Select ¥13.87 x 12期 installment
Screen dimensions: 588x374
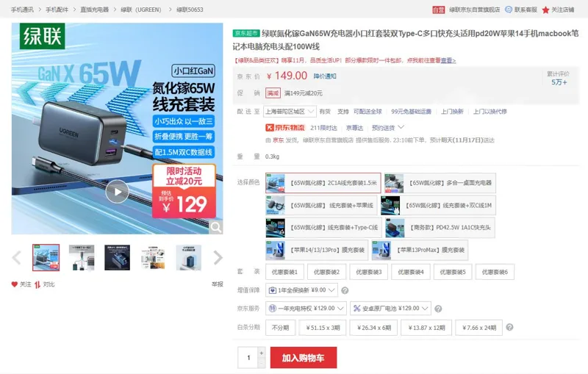click(426, 328)
